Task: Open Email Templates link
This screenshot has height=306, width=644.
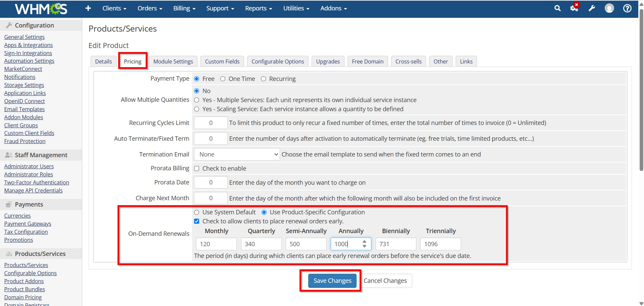Action: tap(25, 109)
